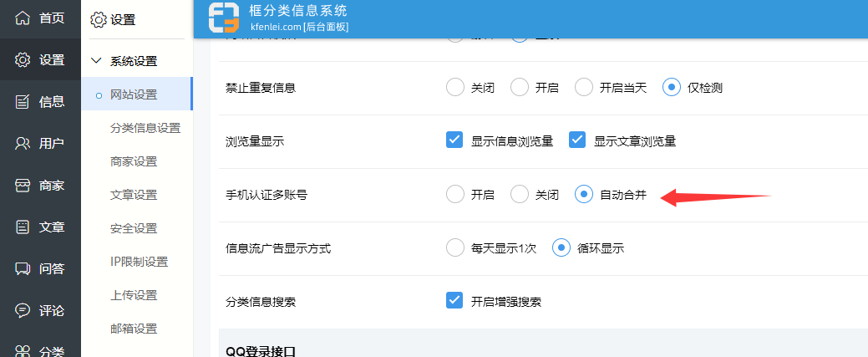Select 开启当天 for 禁止重复信息
Viewport: 868px width, 357px height.
584,87
